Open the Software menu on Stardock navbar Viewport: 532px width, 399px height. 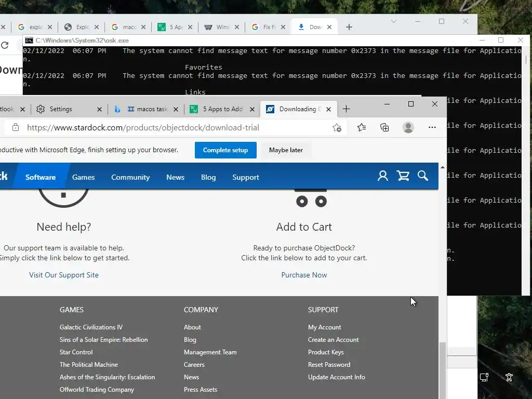[x=41, y=177]
